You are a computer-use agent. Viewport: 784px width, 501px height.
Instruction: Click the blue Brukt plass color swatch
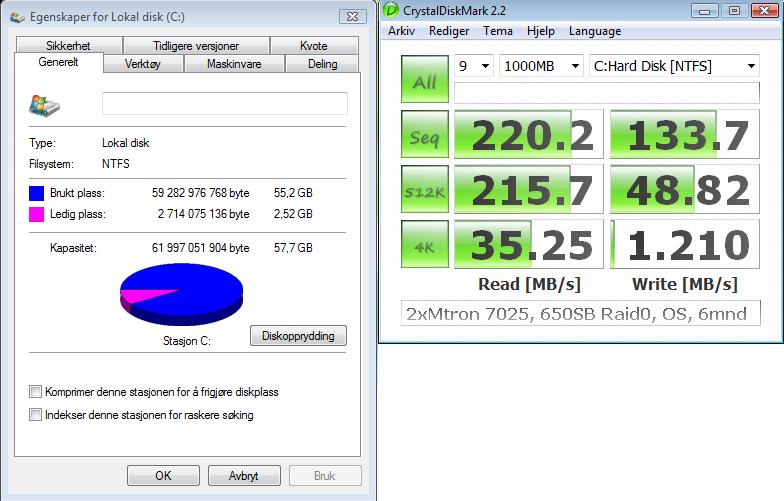[x=36, y=194]
